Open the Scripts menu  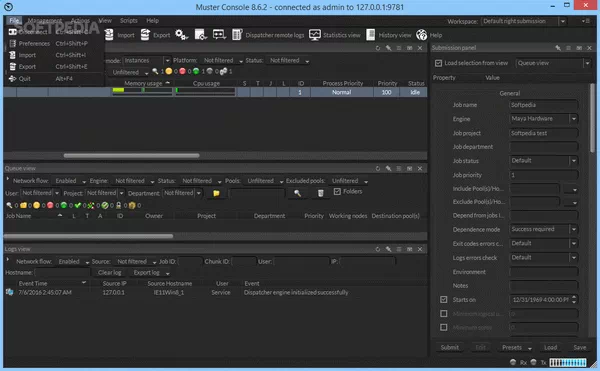pyautogui.click(x=129, y=21)
